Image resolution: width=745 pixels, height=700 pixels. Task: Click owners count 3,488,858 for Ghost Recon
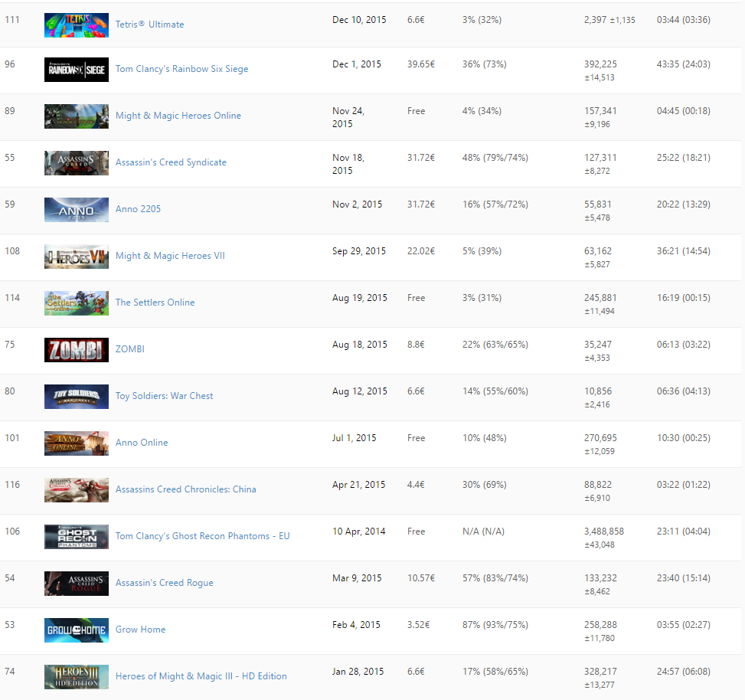604,532
